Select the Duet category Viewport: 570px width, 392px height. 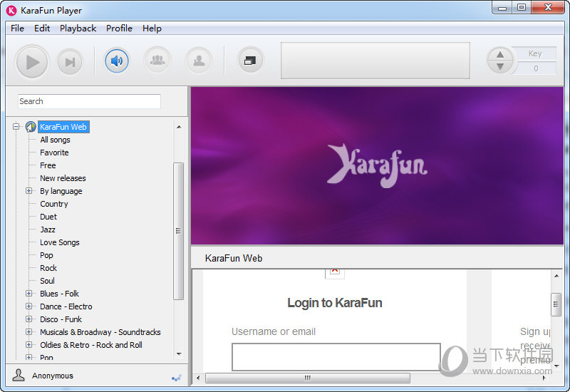pos(48,217)
